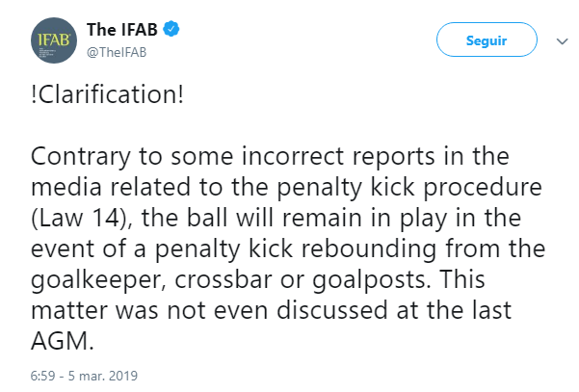Viewport: 579px width, 392px height.
Task: Click the '(Law 14)' text
Action: pos(82,218)
